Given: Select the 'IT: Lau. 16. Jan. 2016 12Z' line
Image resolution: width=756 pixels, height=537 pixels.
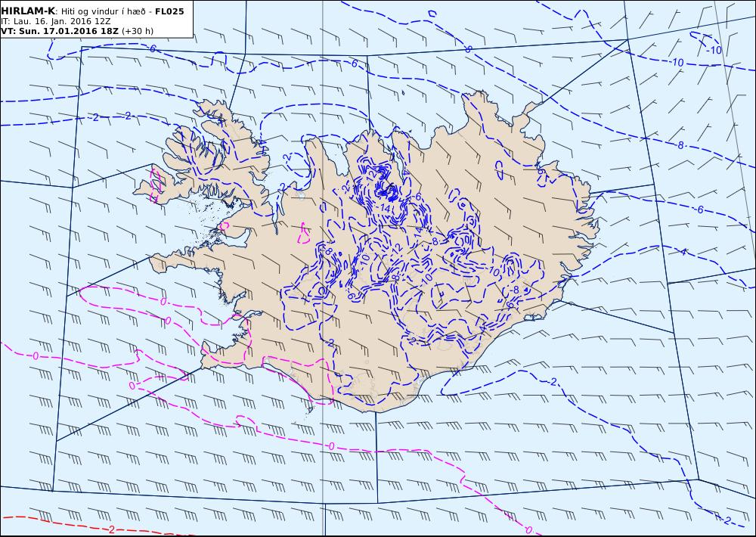Looking at the screenshot, I should 56,21.
